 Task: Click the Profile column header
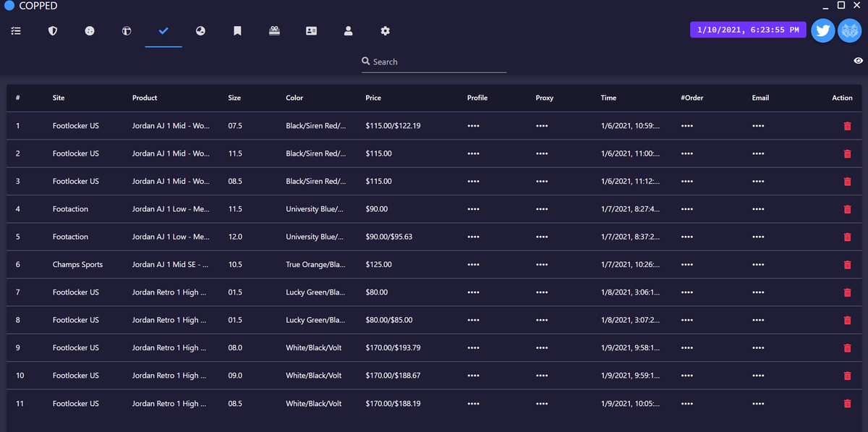point(477,98)
